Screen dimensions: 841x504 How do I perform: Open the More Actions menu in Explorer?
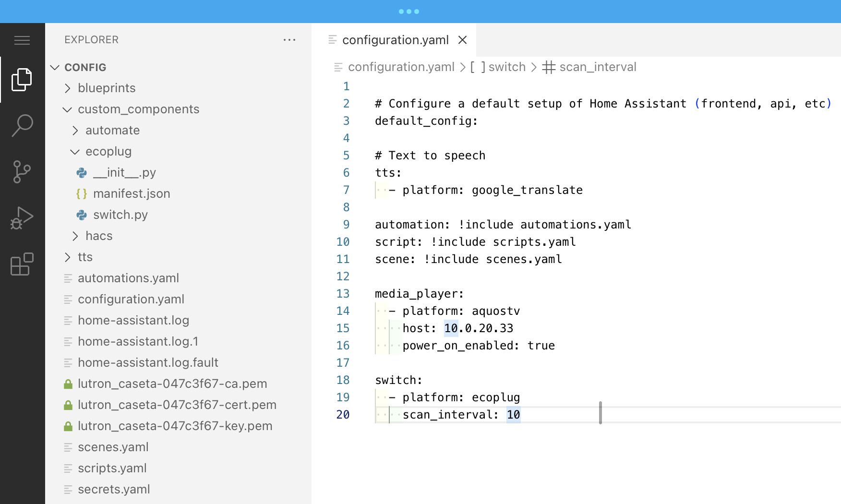pos(289,39)
